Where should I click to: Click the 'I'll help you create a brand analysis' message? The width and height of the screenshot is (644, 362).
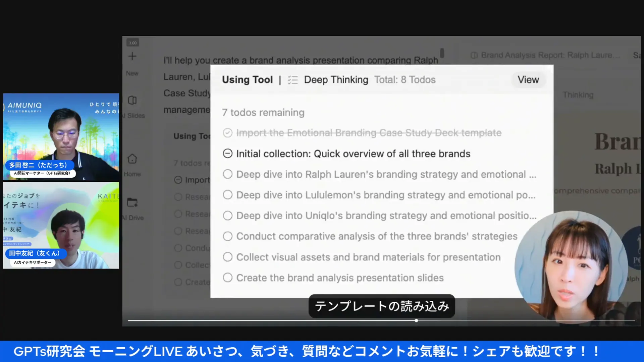(301, 60)
